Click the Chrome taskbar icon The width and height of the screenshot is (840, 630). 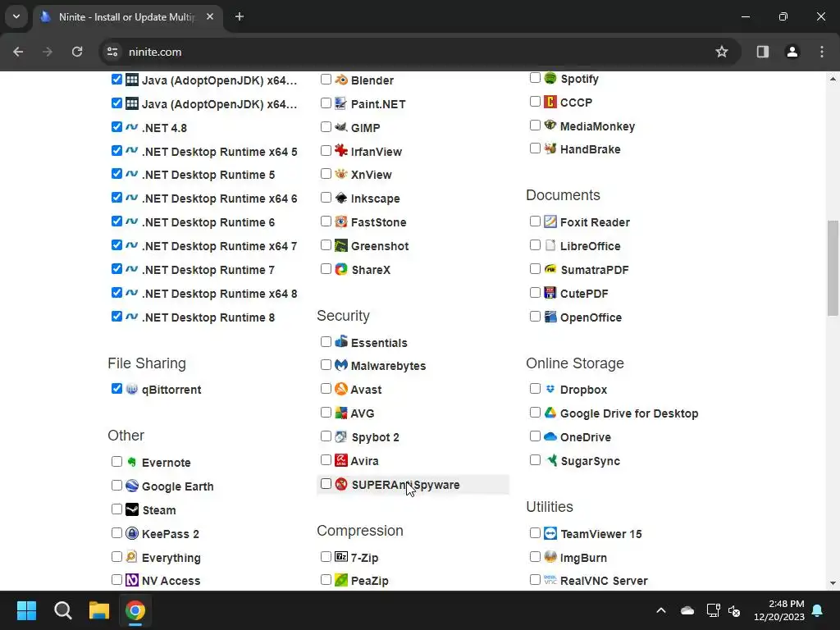[x=135, y=610]
